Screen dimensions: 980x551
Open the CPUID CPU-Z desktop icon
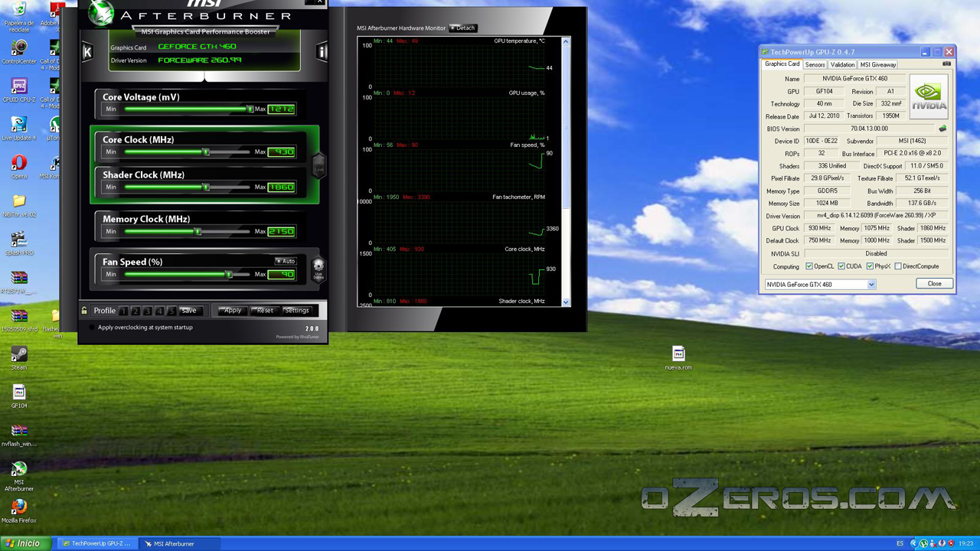point(19,91)
